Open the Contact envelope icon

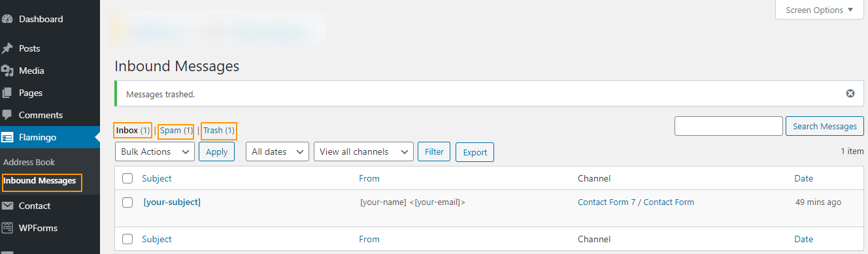pyautogui.click(x=8, y=206)
